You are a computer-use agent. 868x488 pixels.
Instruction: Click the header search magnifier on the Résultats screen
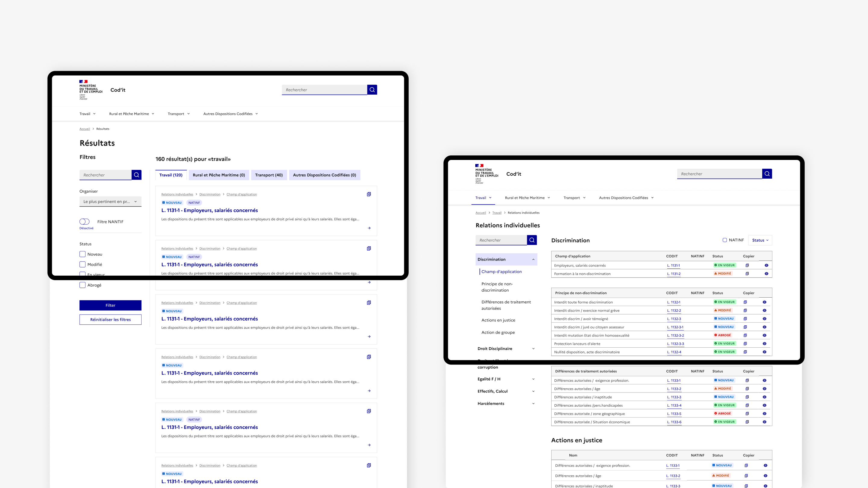point(372,89)
